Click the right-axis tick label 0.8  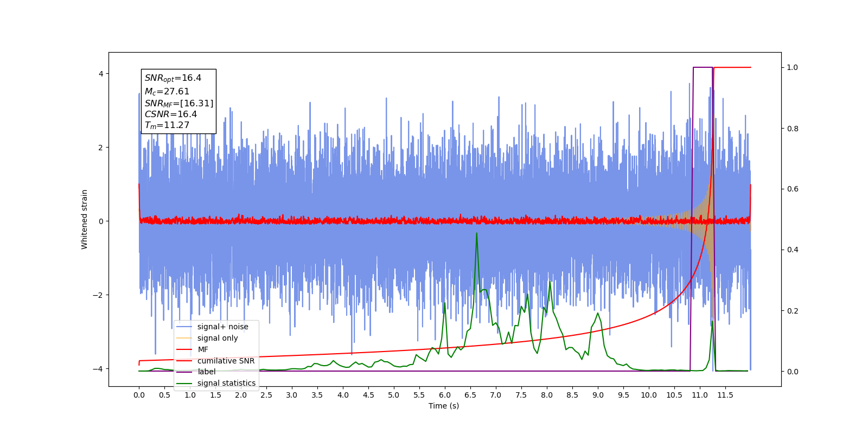pos(793,129)
